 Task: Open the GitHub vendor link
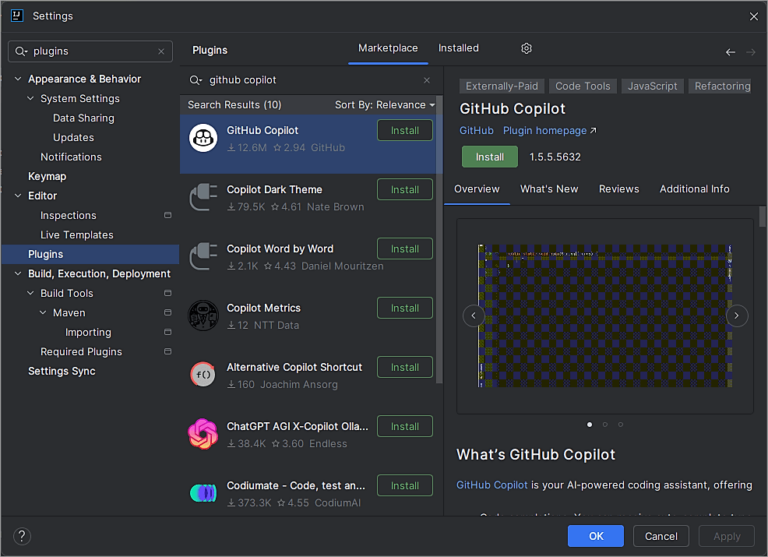[476, 130]
